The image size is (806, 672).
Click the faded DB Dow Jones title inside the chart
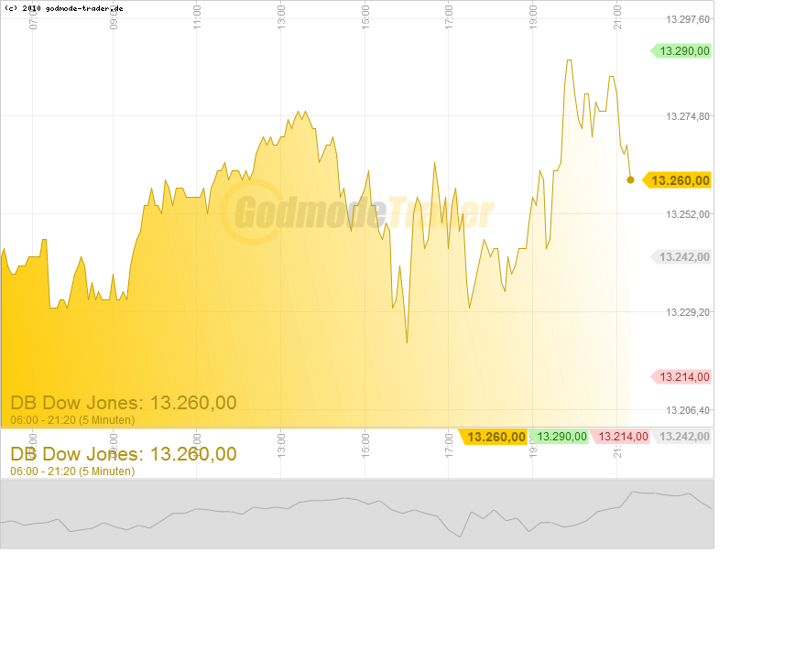123,403
